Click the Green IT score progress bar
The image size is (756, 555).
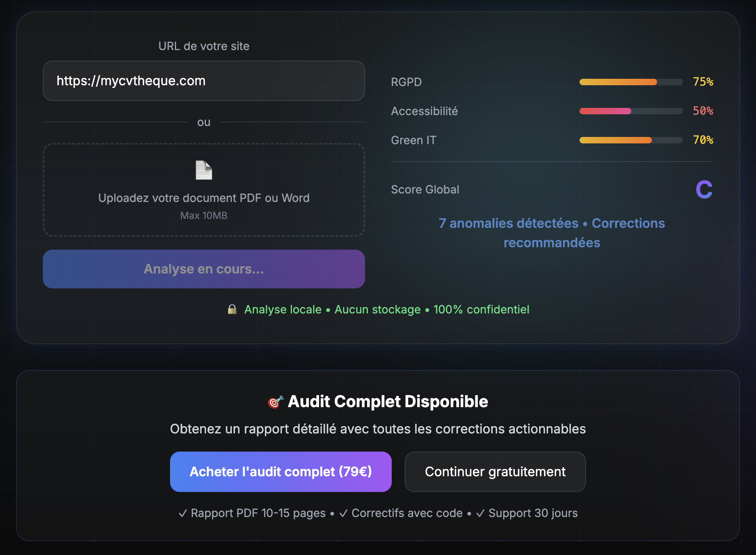[x=631, y=140]
